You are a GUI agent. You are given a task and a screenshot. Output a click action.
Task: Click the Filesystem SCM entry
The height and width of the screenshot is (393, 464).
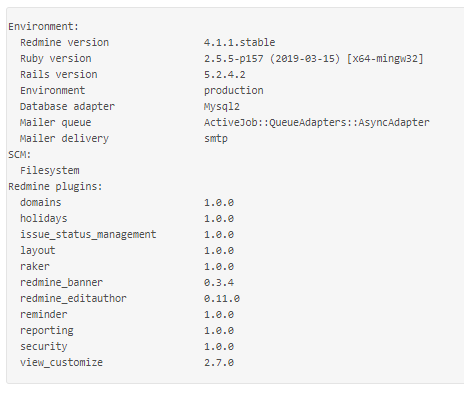50,171
